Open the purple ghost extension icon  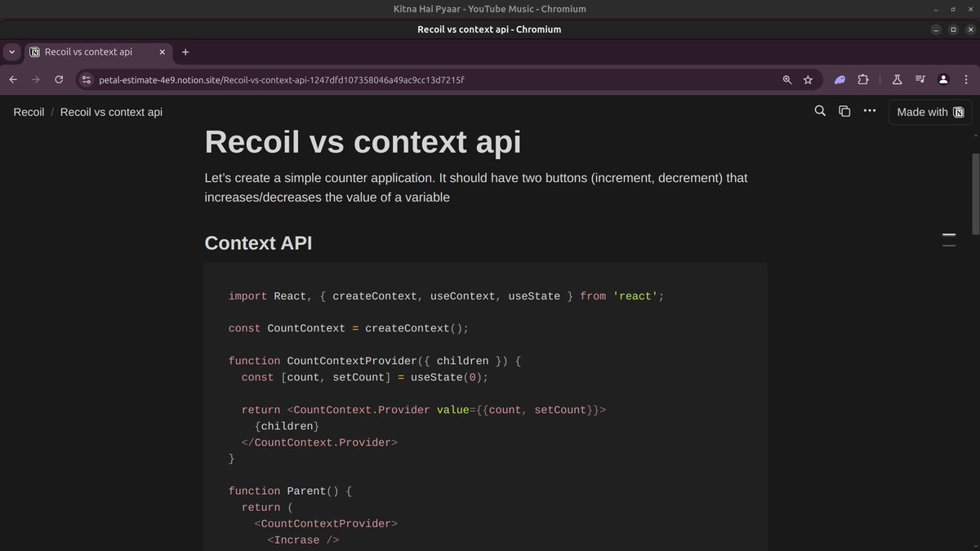(x=840, y=80)
